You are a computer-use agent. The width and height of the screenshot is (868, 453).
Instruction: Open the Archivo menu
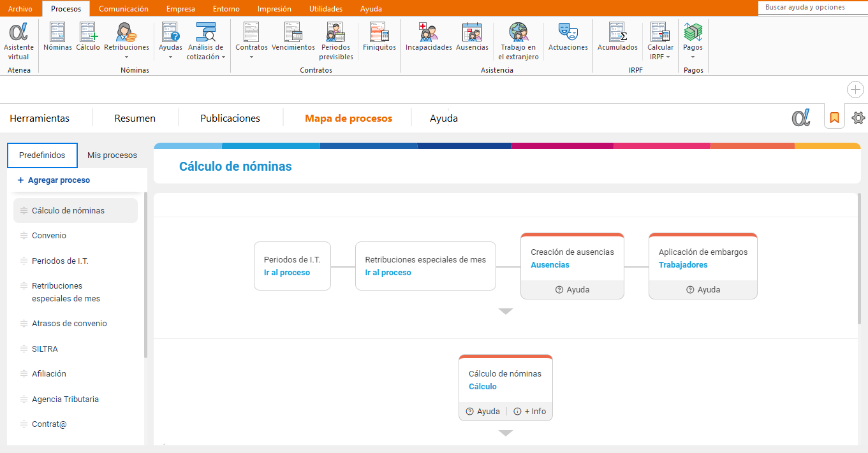[20, 9]
